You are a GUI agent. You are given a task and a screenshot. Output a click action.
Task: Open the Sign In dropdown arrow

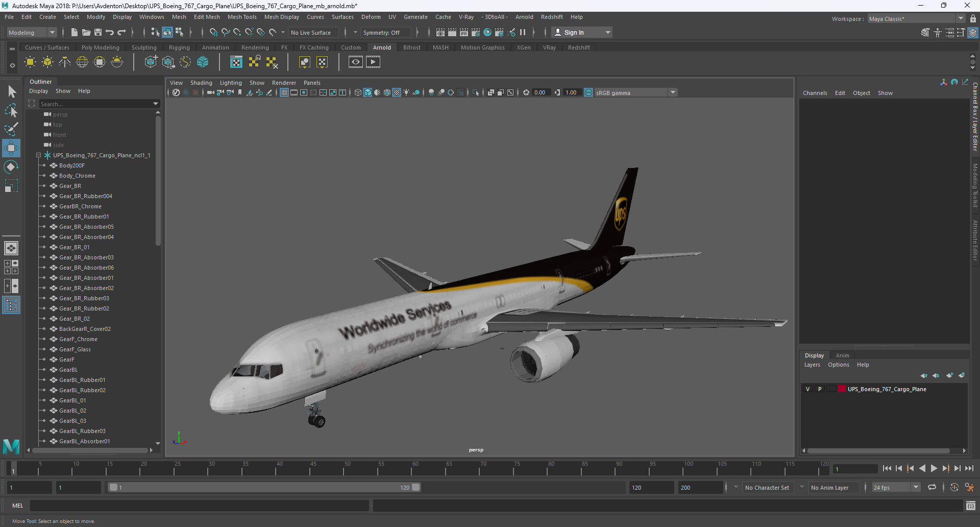pos(607,32)
